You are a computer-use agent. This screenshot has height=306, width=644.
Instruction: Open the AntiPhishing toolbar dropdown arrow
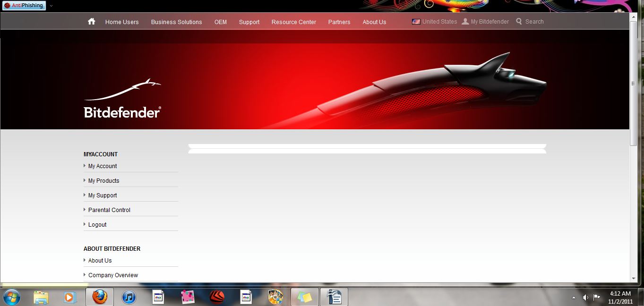click(x=51, y=6)
